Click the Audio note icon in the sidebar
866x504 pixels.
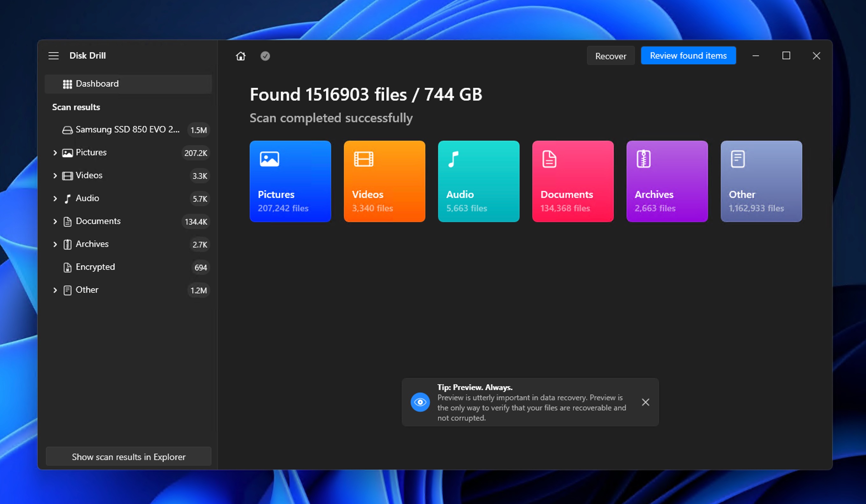pyautogui.click(x=67, y=199)
